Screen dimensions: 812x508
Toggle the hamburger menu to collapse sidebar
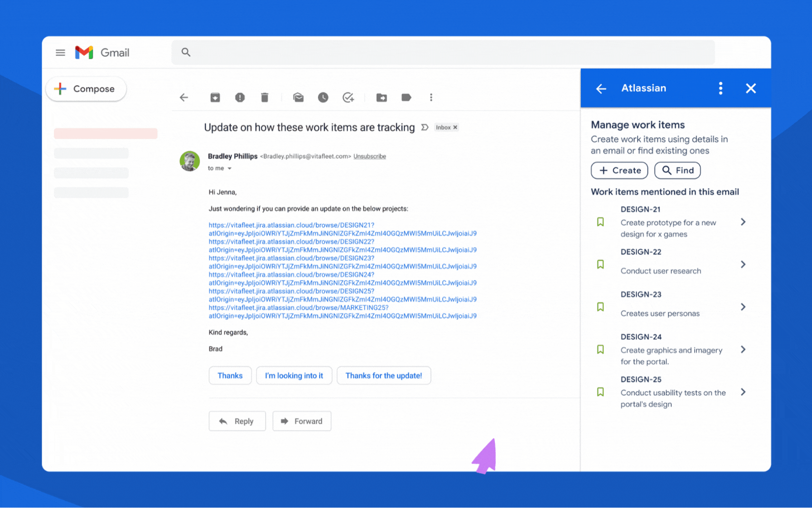[x=60, y=52]
